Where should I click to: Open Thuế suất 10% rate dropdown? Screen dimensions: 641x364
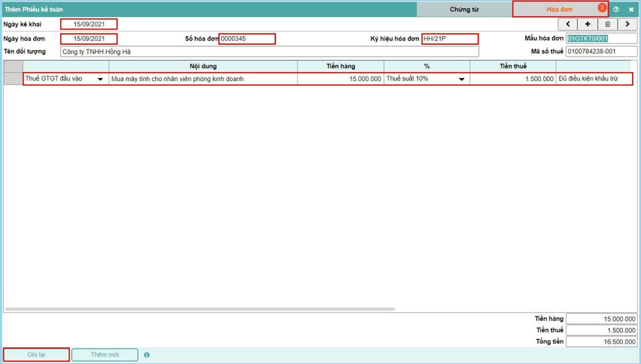(x=461, y=79)
